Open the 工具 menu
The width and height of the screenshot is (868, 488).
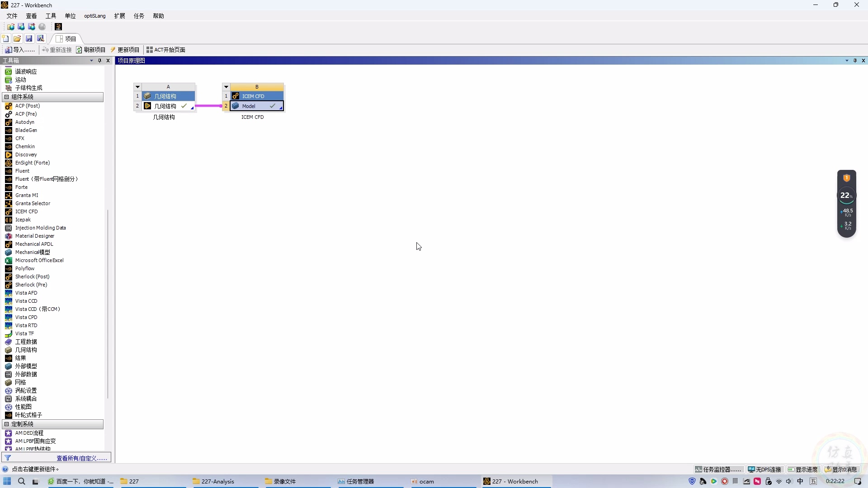click(x=51, y=16)
